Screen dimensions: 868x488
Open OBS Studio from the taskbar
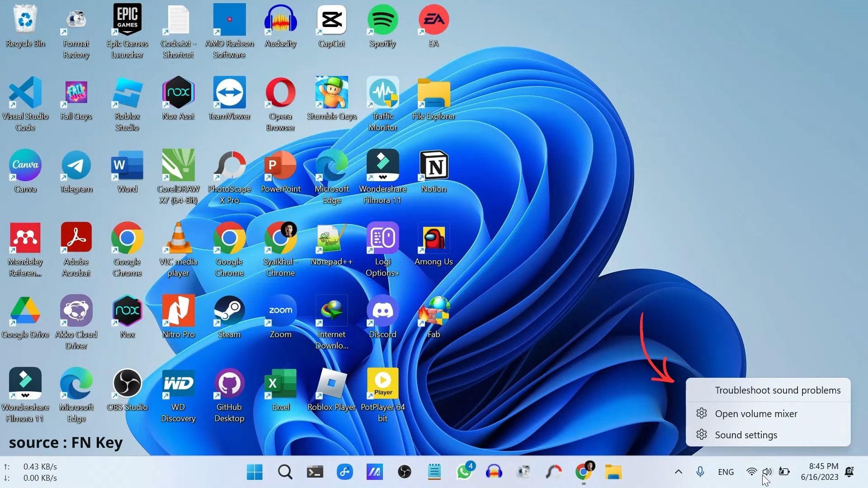[404, 472]
